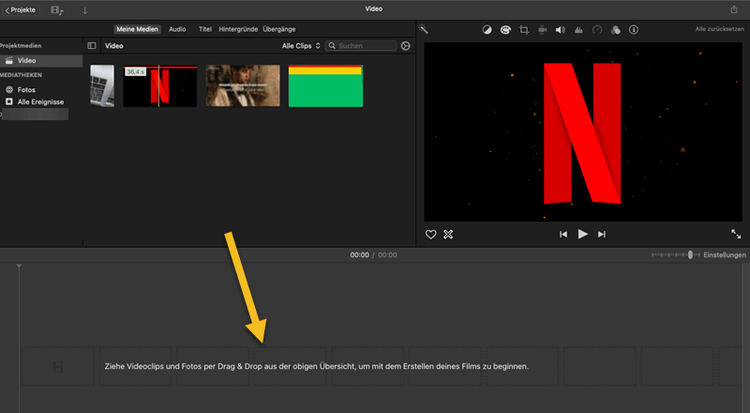Click the Suchen search field
This screenshot has height=413, width=750.
click(361, 46)
